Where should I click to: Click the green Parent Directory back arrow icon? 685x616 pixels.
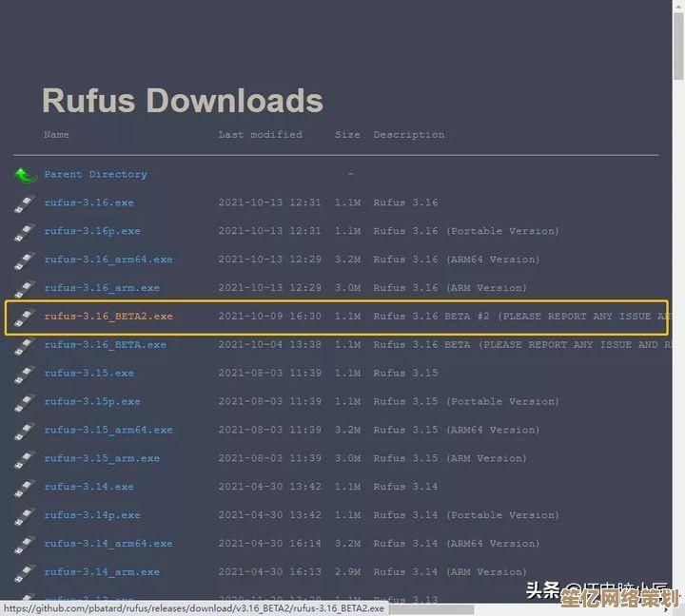[26, 175]
